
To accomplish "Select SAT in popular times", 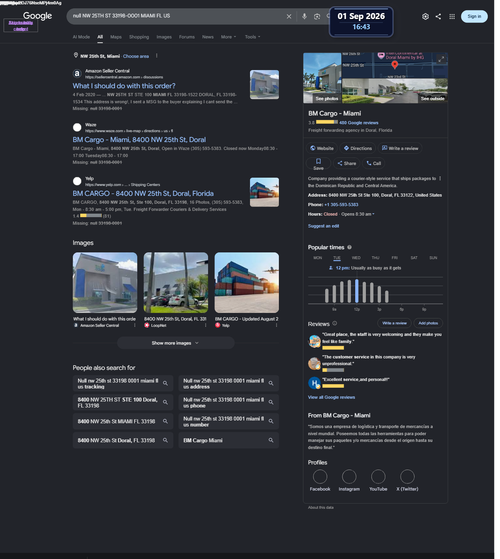I will (x=414, y=258).
